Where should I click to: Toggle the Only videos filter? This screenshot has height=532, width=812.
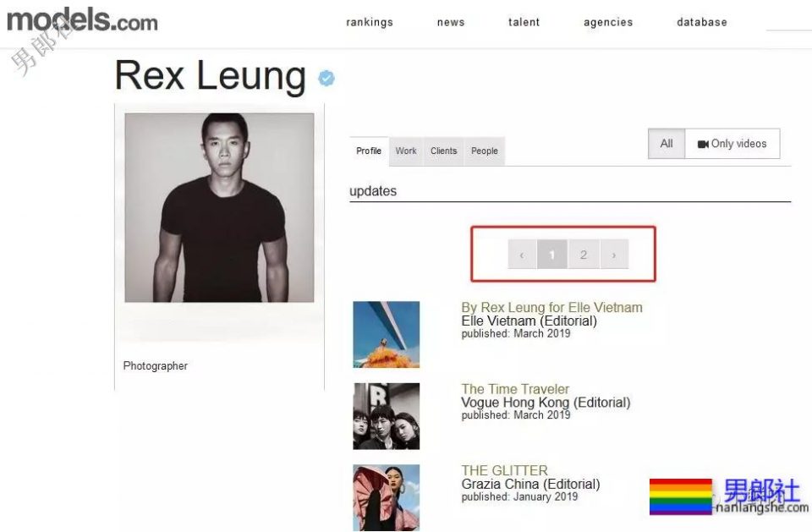pyautogui.click(x=732, y=144)
